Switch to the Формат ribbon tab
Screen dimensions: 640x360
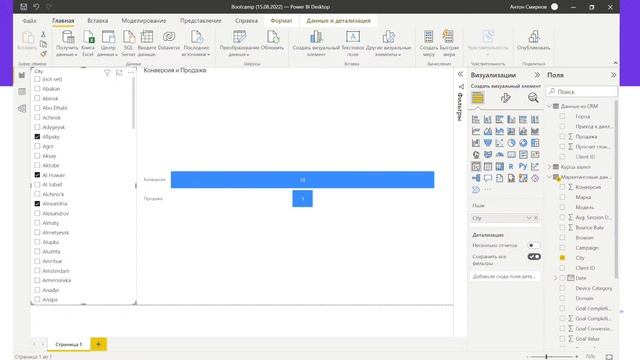(281, 20)
